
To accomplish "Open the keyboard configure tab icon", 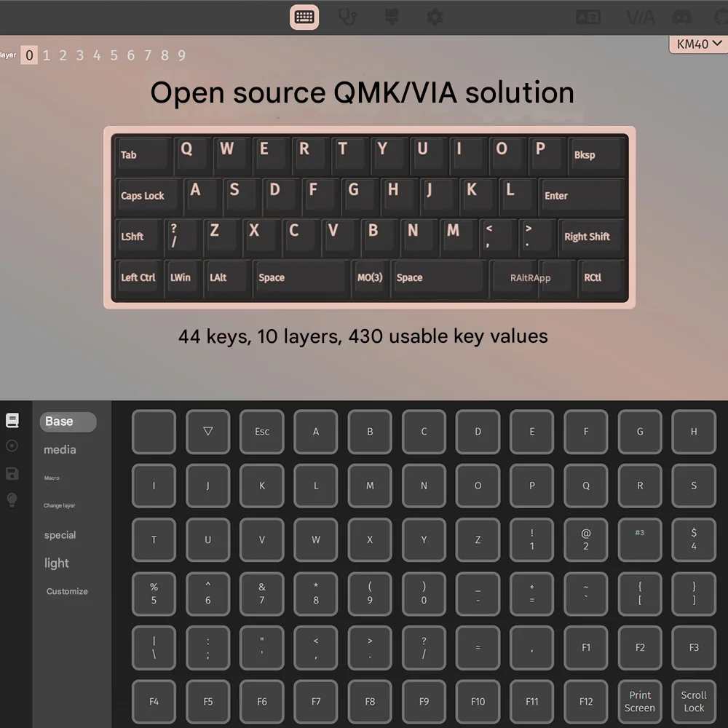I will coord(304,17).
